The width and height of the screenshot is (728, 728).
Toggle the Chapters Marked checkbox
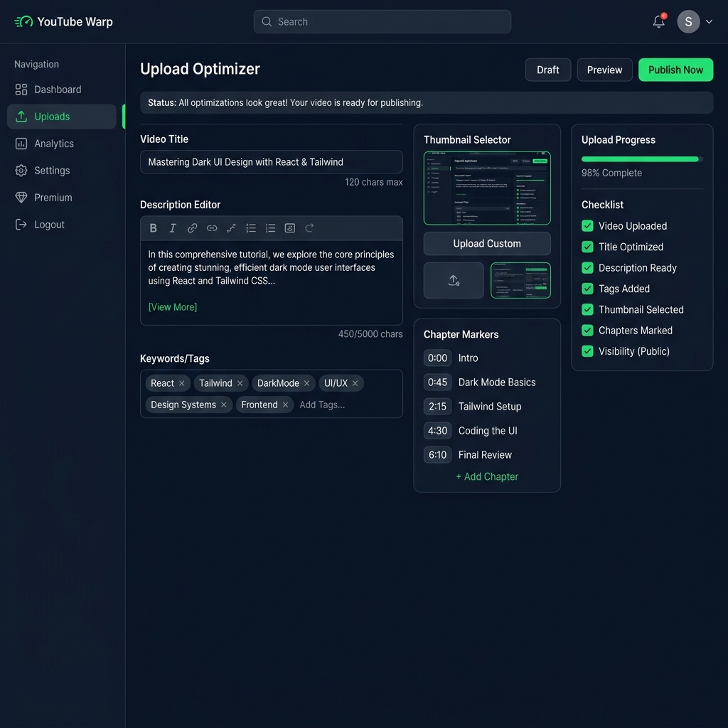click(587, 331)
